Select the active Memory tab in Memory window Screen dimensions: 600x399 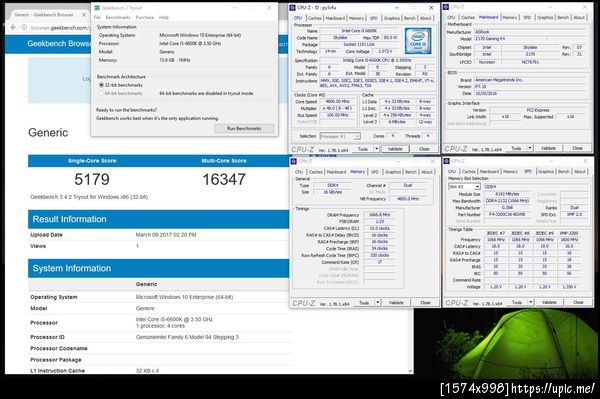[x=357, y=172]
